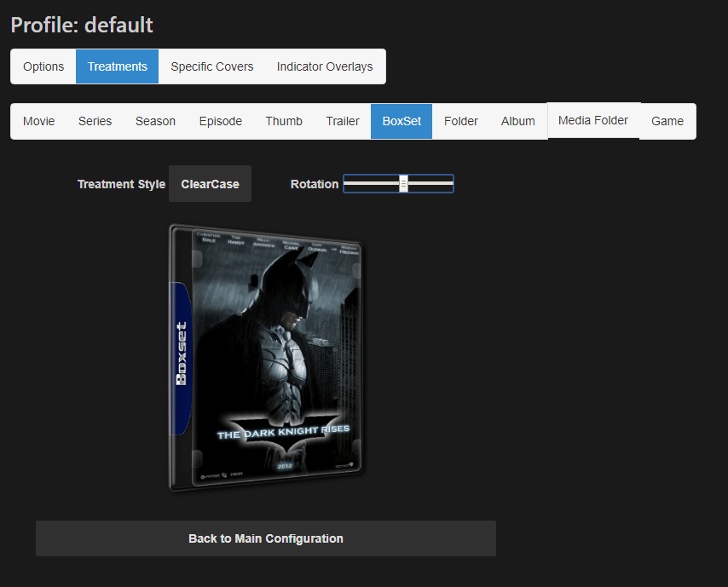This screenshot has width=728, height=587.
Task: Click the 'Profile: default' heading
Action: pyautogui.click(x=82, y=25)
